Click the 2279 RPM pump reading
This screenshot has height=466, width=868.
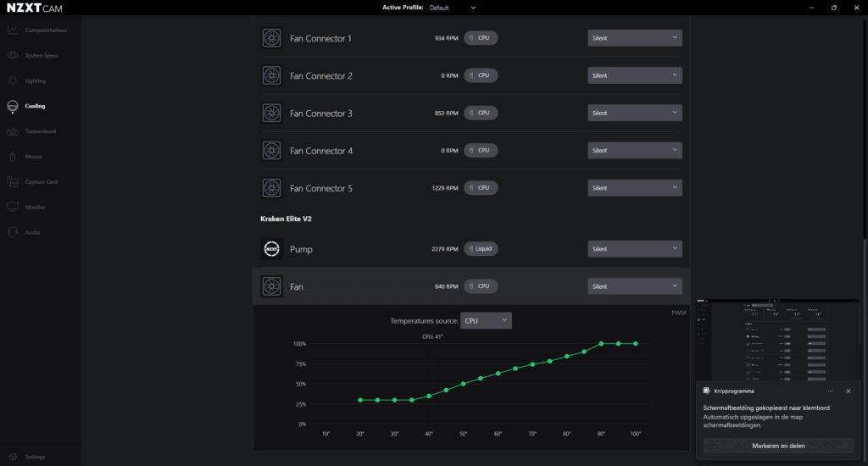point(444,249)
